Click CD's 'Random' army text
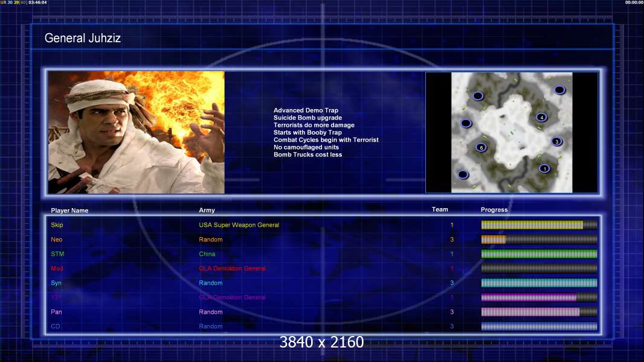The width and height of the screenshot is (644, 362). [x=211, y=326]
